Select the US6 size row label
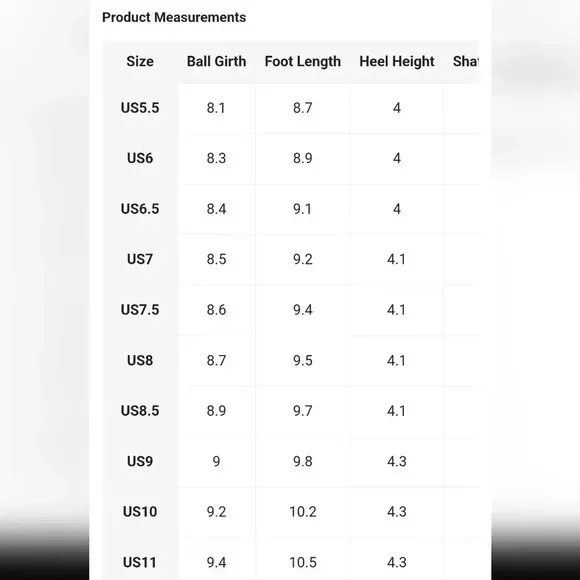 click(140, 158)
